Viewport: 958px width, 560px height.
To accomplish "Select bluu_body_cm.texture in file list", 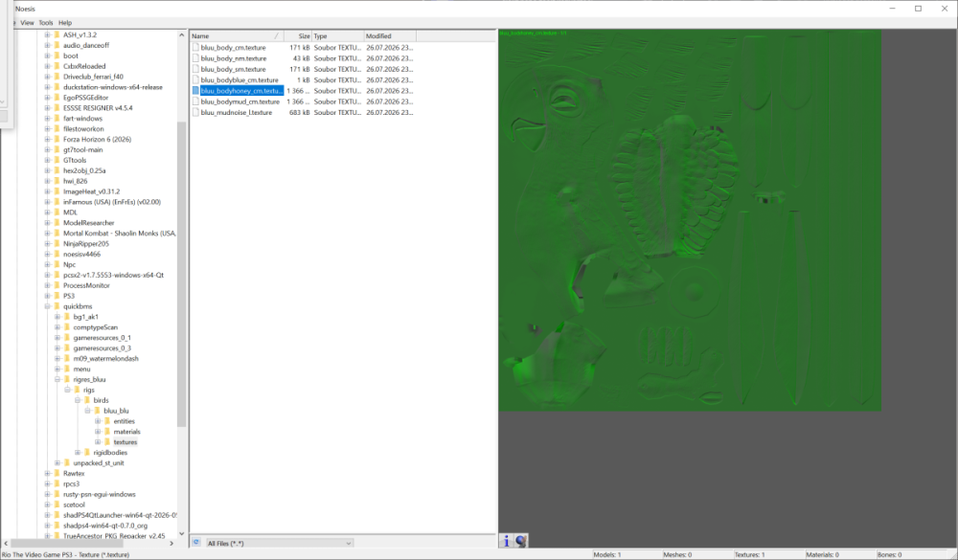I will click(233, 47).
